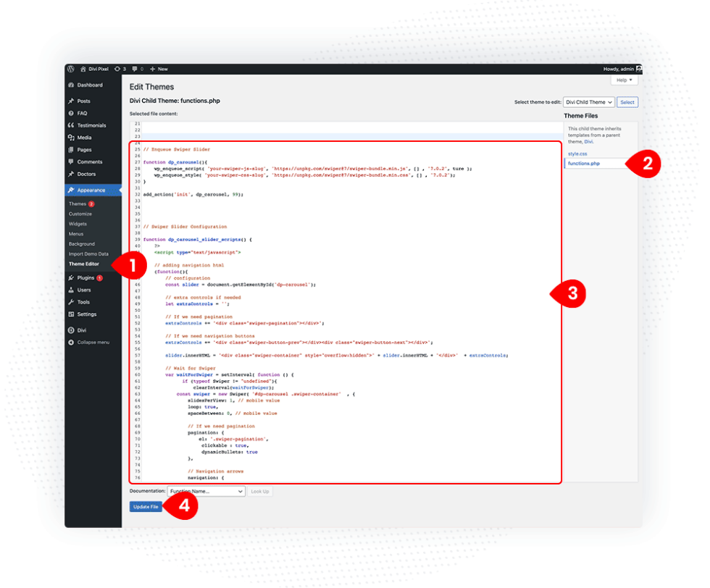The height and width of the screenshot is (588, 710).
Task: Open the Divi Child Theme selector dropdown
Action: [x=588, y=102]
